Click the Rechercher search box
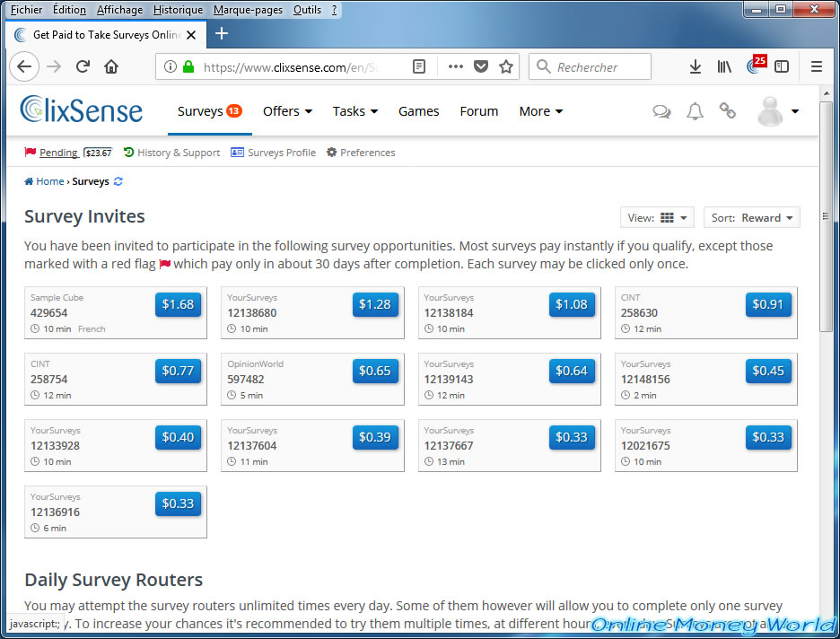Viewport: 840px width, 639px height. pyautogui.click(x=590, y=66)
